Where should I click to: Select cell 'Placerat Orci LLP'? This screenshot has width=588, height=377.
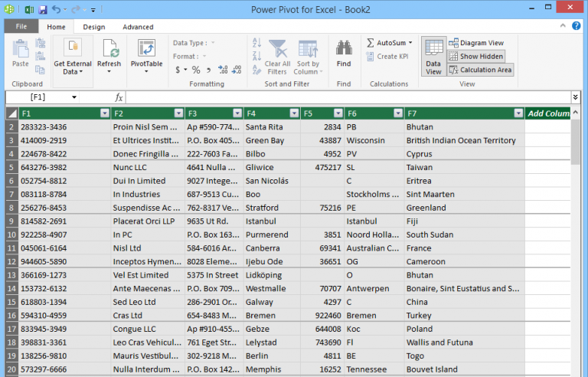(x=148, y=221)
